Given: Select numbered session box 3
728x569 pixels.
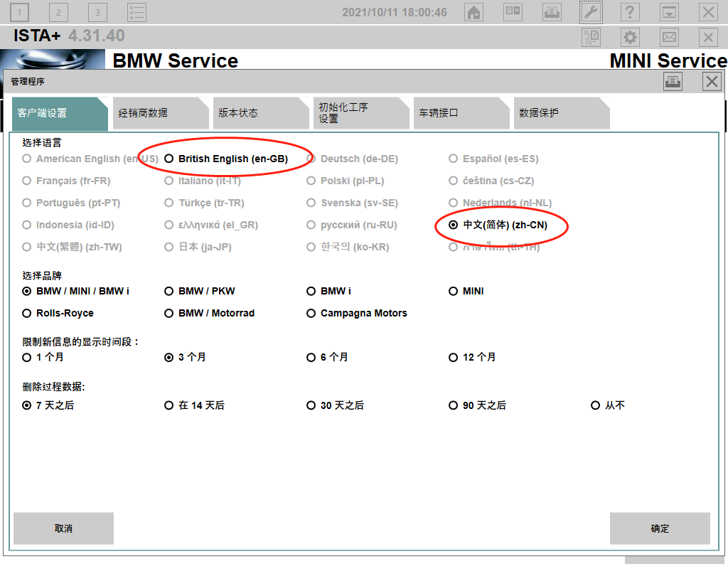Looking at the screenshot, I should [97, 12].
